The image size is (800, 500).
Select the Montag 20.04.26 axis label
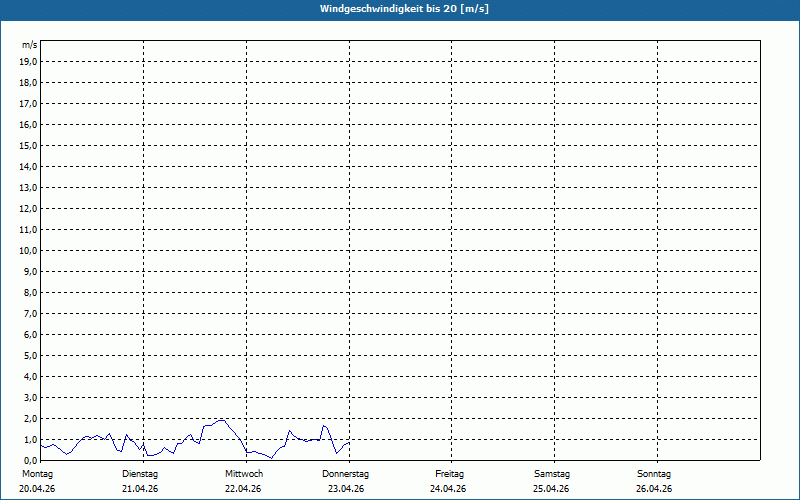[x=37, y=481]
